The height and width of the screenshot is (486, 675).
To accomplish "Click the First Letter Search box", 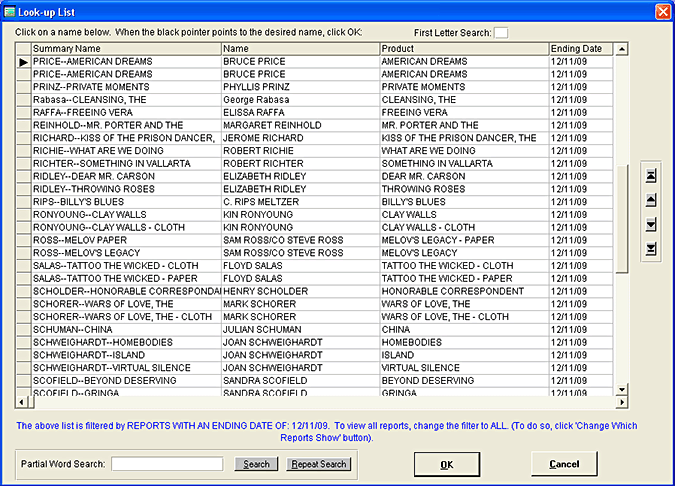I will point(501,33).
